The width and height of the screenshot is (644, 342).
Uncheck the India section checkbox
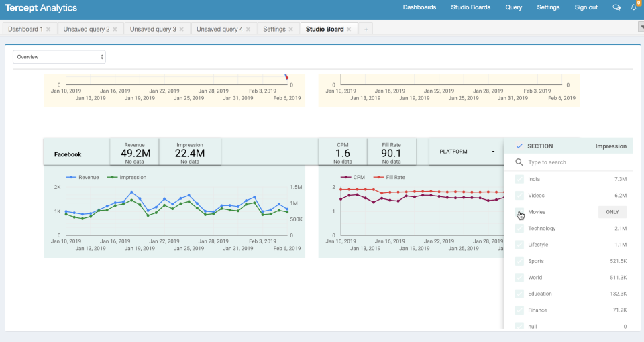519,179
